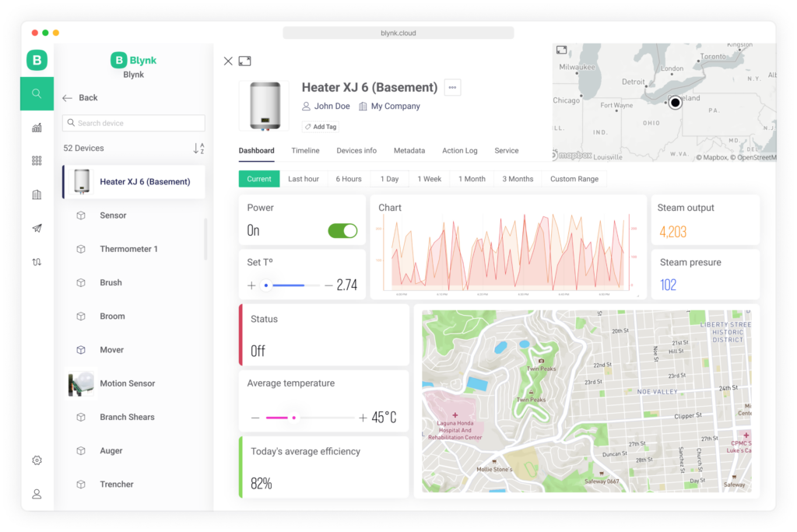The image size is (797, 532).
Task: Activate the search icon in the left sidebar
Action: pyautogui.click(x=37, y=93)
